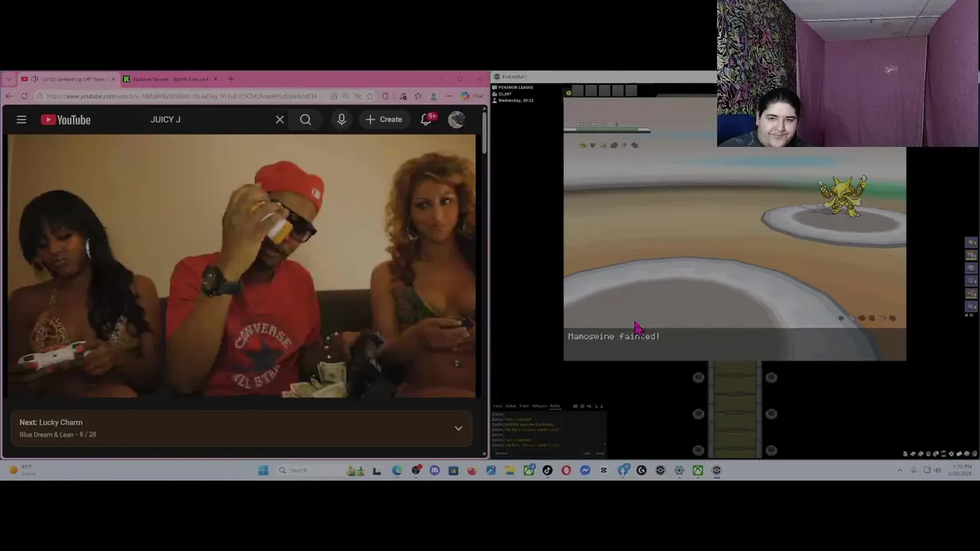Screen dimensions: 980x551
Task: Click the playing music video frame
Action: [242, 266]
